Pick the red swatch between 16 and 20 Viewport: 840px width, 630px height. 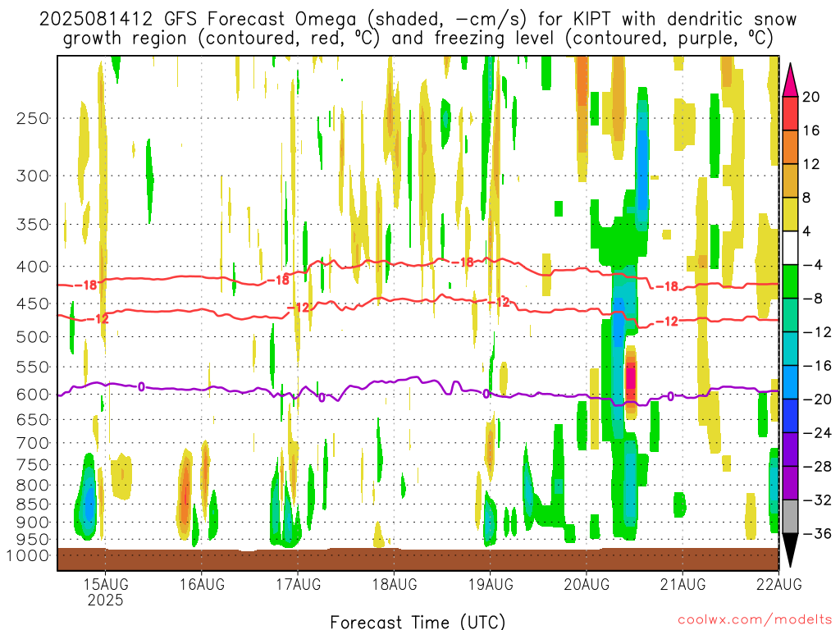790,113
